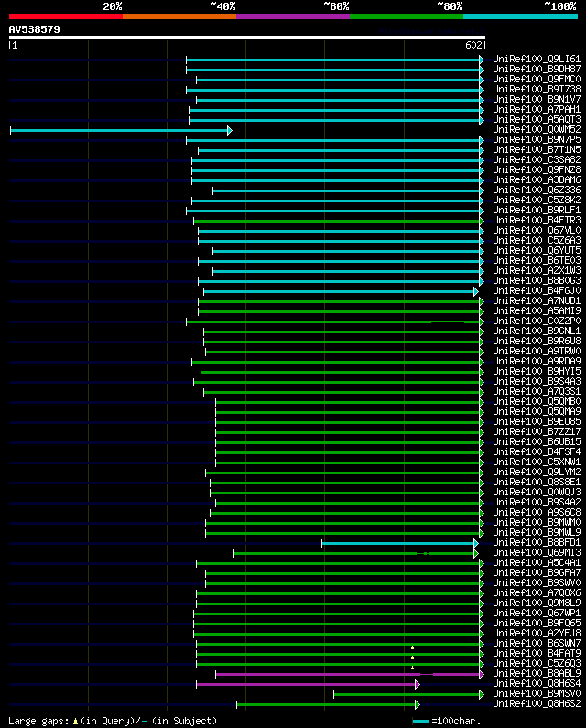Screen dimensions: 586x728
Task: Click the cyan ~100% legend segment
Action: (x=520, y=16)
